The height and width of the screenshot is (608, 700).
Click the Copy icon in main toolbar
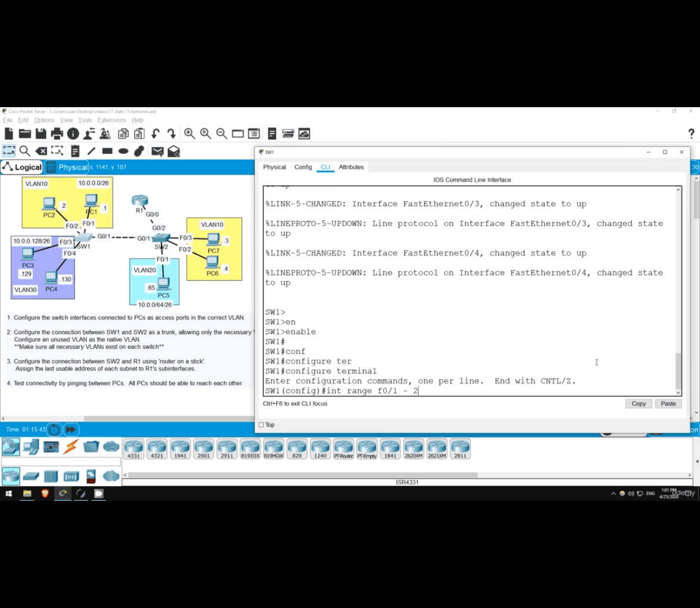pos(123,133)
